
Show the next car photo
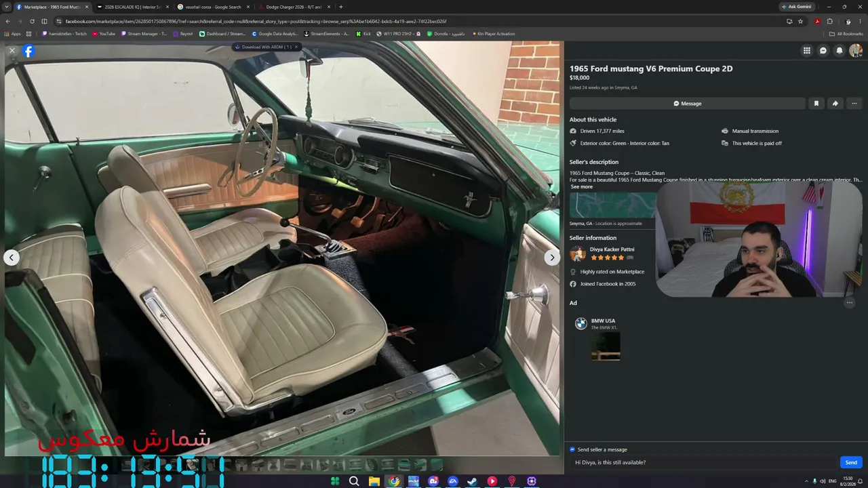(552, 257)
